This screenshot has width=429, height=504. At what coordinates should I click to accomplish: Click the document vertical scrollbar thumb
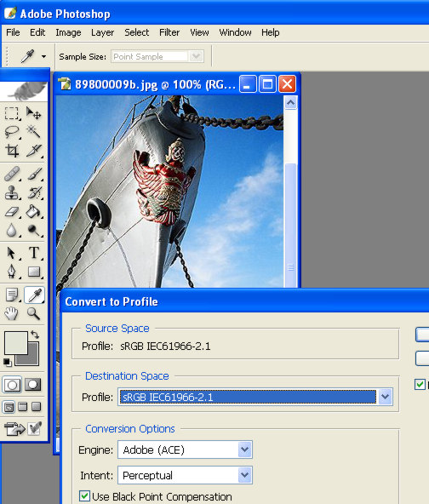(290, 225)
